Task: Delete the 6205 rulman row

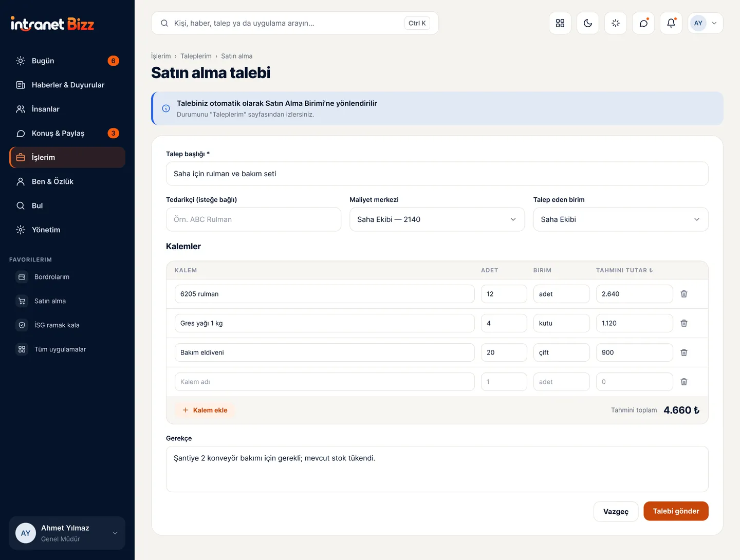Action: click(684, 294)
